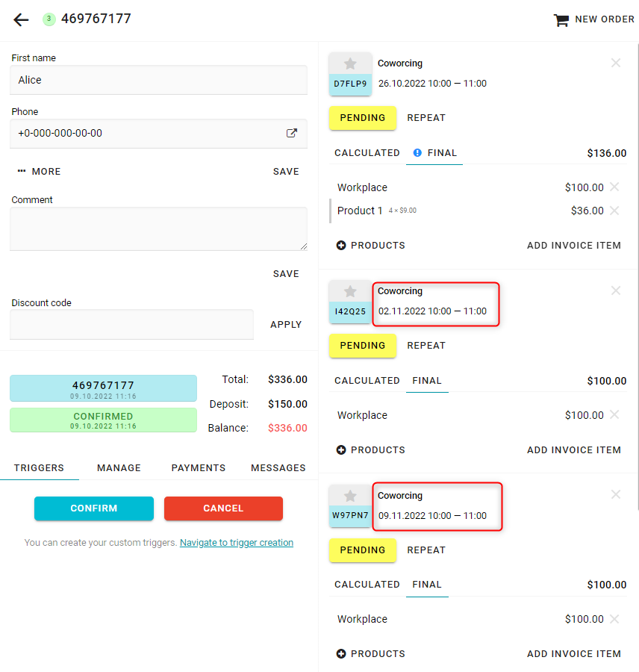Image resolution: width=639 pixels, height=672 pixels.
Task: Click plus icon for Products in D7FLP9 booking
Action: click(x=341, y=245)
